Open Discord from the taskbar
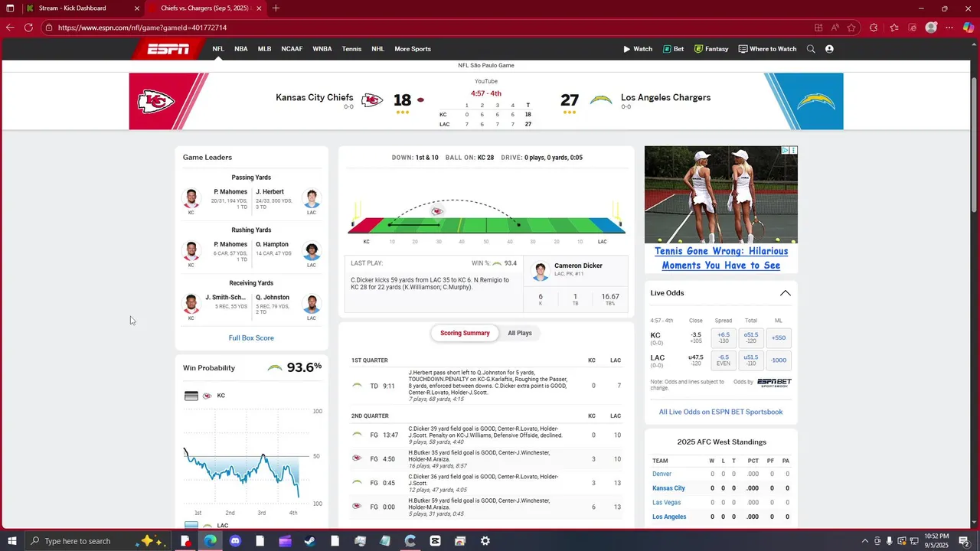980x551 pixels. (x=235, y=541)
